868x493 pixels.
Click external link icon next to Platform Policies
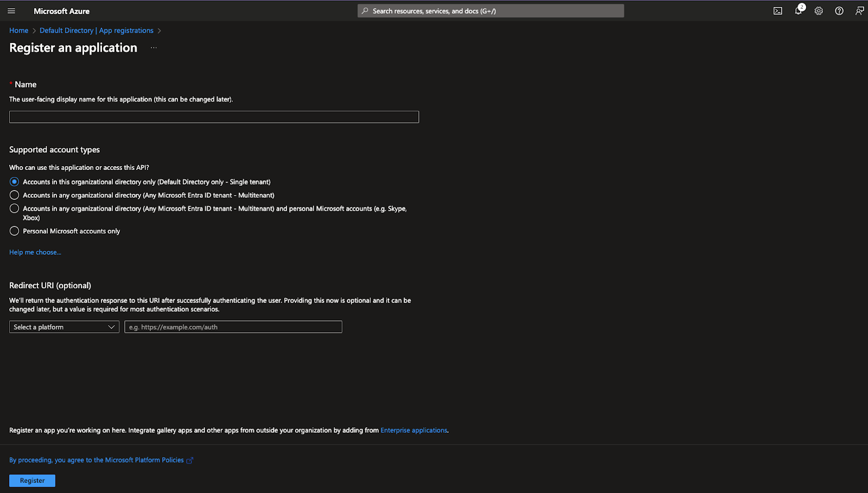[190, 460]
